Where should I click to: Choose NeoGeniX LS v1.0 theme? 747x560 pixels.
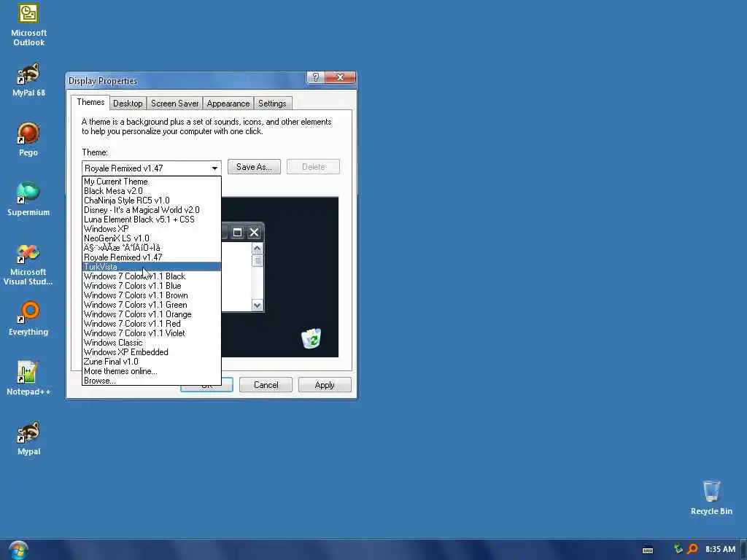(x=152, y=238)
